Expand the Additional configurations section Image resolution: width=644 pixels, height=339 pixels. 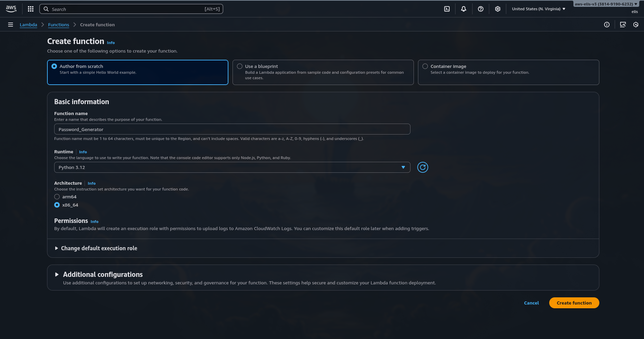tap(103, 274)
